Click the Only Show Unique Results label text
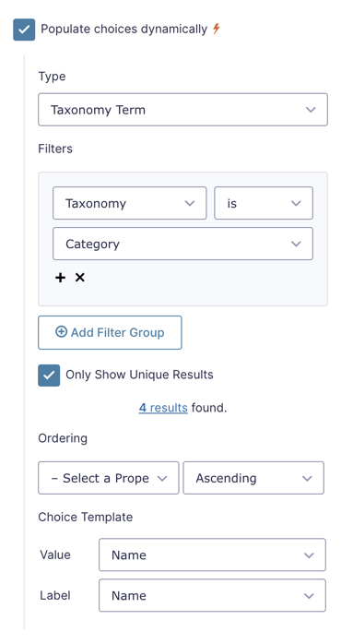This screenshot has height=644, width=341. click(x=139, y=375)
